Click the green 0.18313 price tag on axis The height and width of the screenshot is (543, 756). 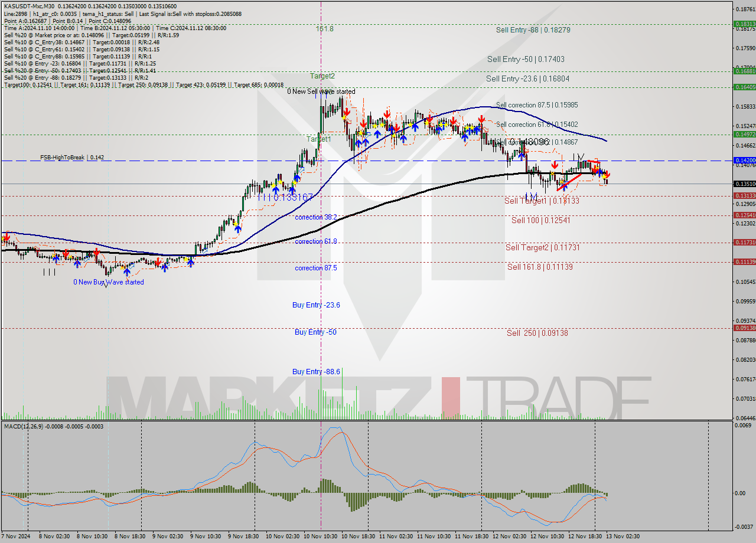(744, 24)
